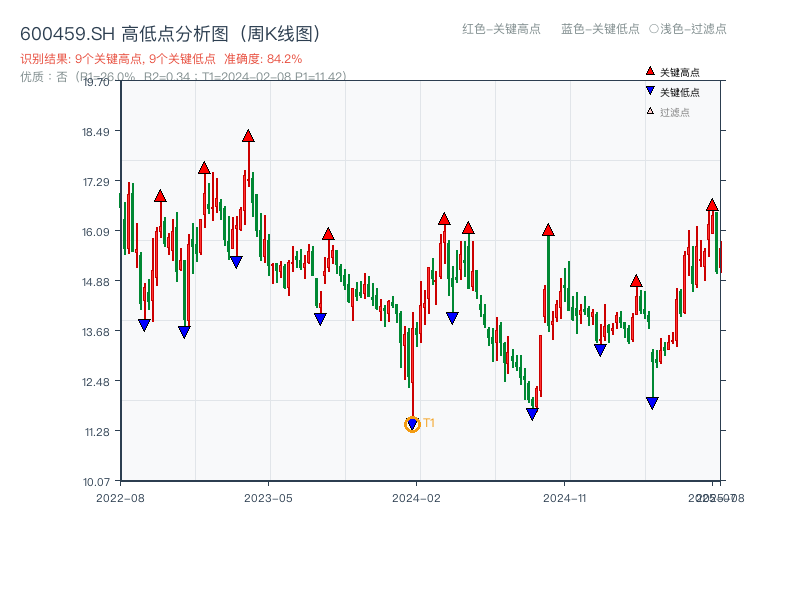This screenshot has height=600, width=800.
Task: Select the last red key-high triangle near 2025-07
Action: pos(712,205)
